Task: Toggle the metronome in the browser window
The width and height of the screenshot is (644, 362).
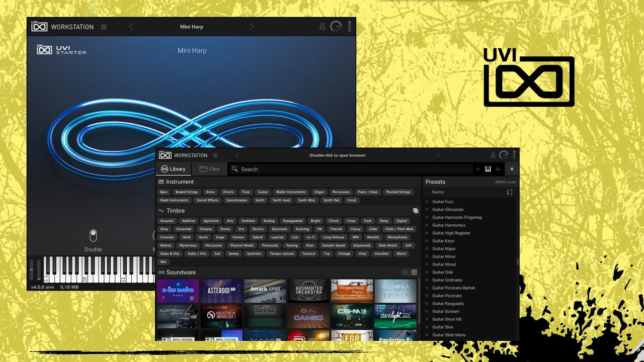Action: coord(493,155)
